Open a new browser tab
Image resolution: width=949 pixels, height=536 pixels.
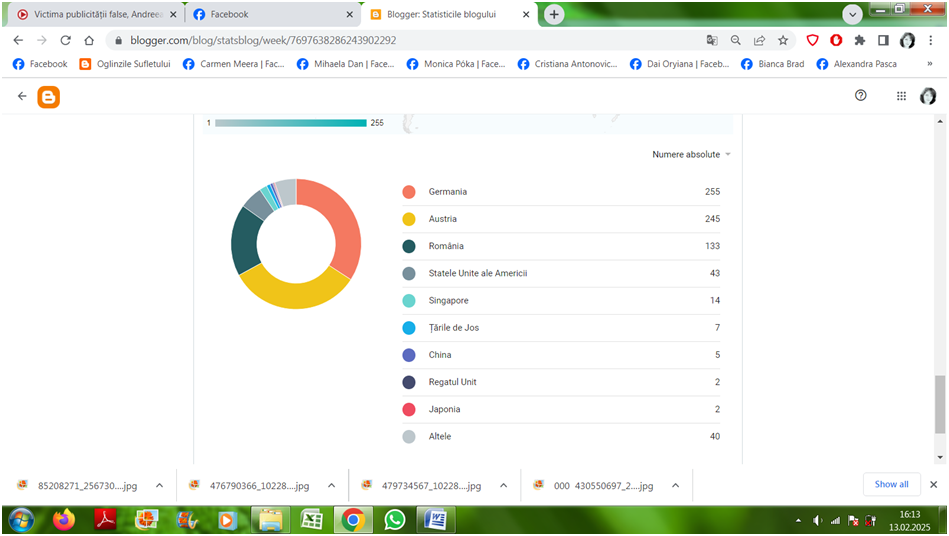click(x=554, y=14)
